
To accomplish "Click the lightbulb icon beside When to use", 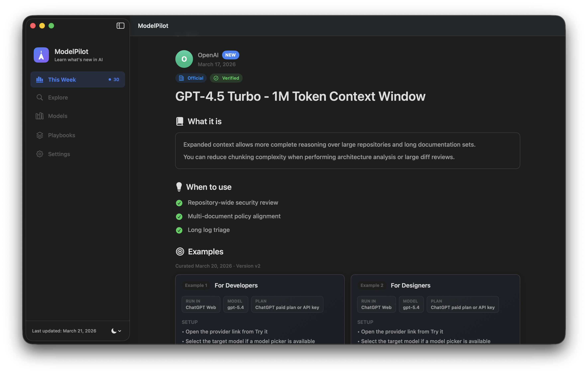I will [x=180, y=187].
